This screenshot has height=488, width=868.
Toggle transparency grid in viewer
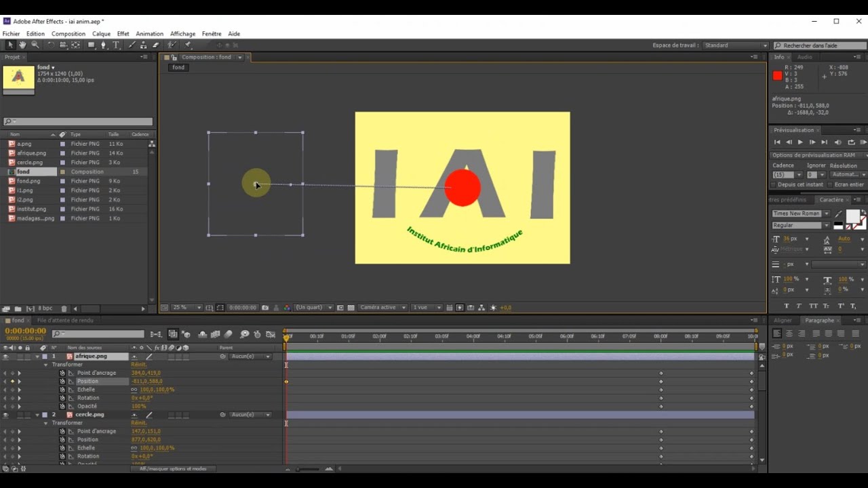[x=351, y=308]
